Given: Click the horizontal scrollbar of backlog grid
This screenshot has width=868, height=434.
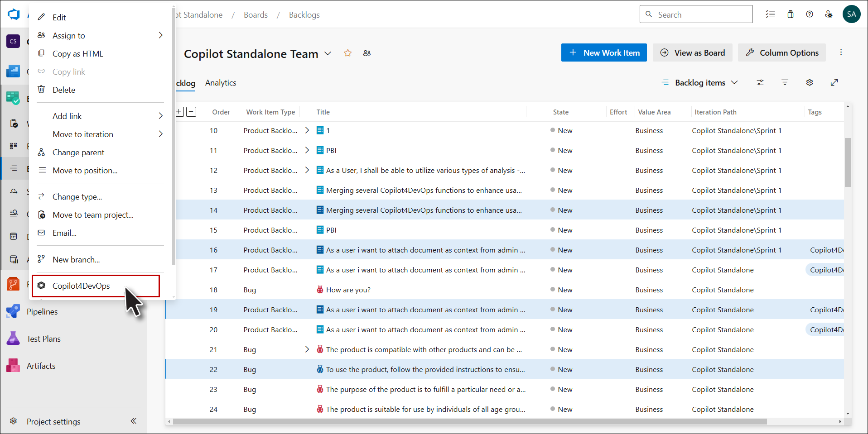Looking at the screenshot, I should coord(470,421).
